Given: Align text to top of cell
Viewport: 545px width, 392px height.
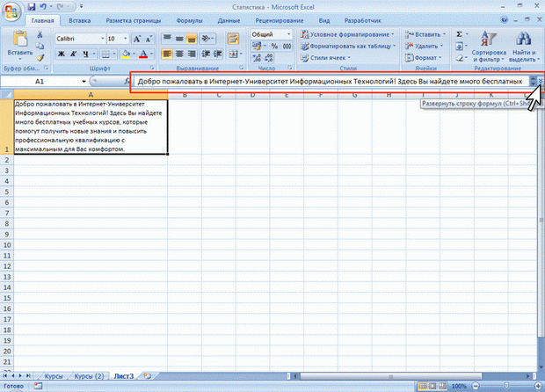Looking at the screenshot, I should pos(167,38).
